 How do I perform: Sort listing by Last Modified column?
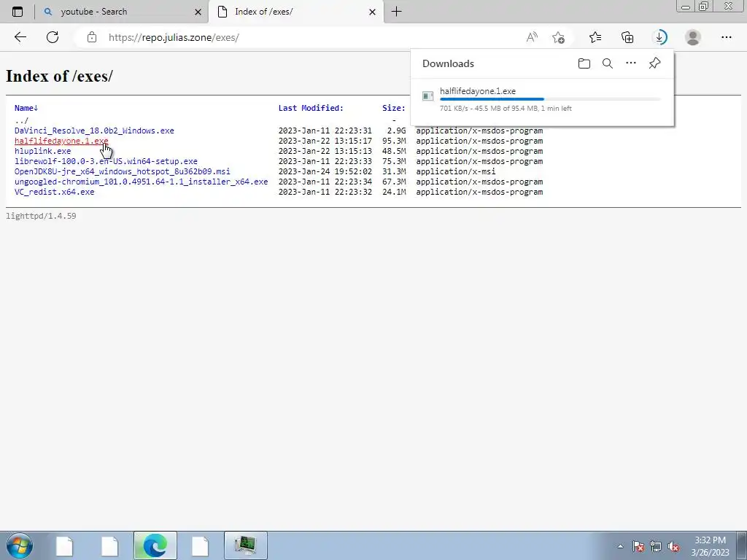click(311, 108)
